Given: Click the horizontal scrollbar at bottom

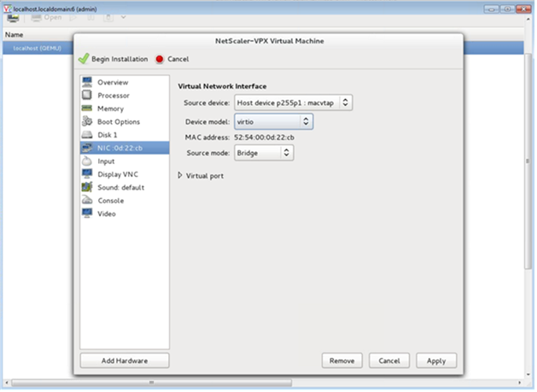Looking at the screenshot, I should tap(151, 382).
